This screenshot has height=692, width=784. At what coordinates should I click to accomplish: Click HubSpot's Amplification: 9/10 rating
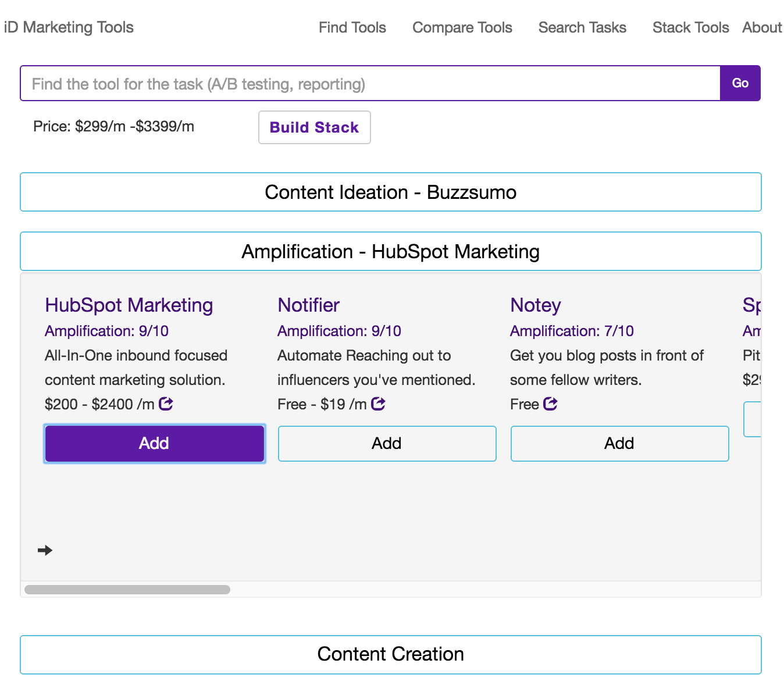click(x=106, y=331)
